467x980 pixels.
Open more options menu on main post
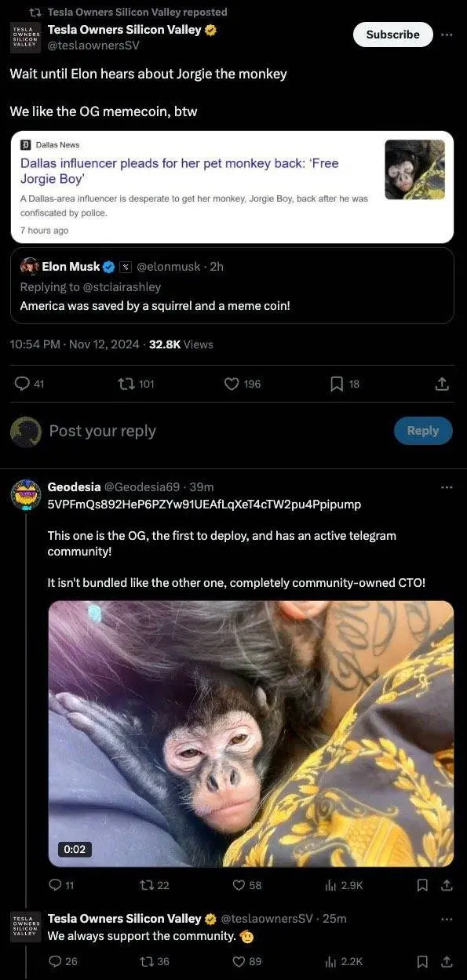[x=446, y=35]
